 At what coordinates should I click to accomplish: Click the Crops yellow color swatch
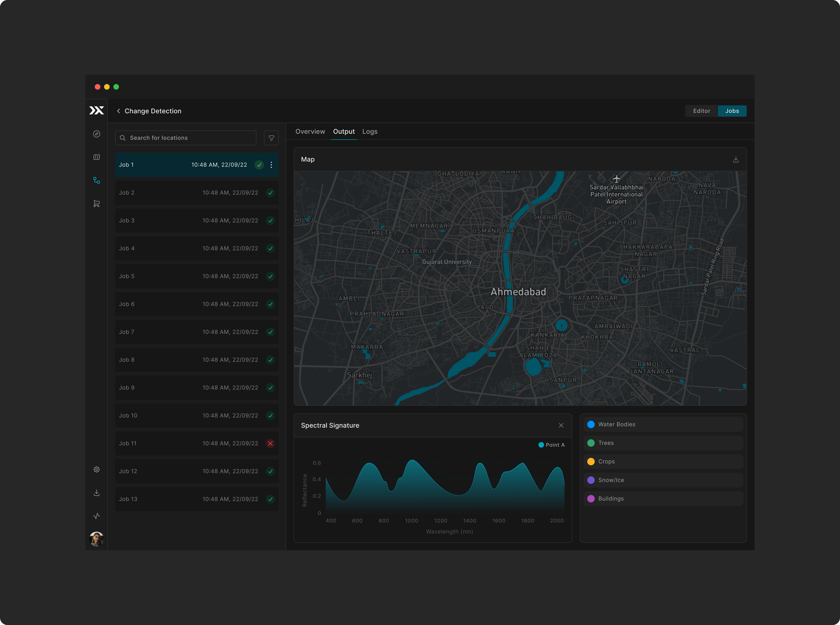(591, 462)
